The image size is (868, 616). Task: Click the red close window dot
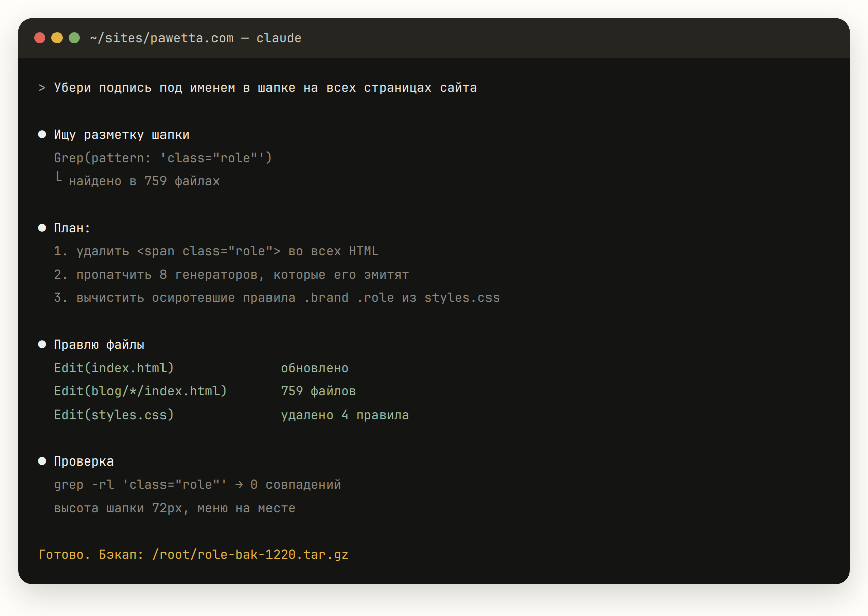coord(40,38)
